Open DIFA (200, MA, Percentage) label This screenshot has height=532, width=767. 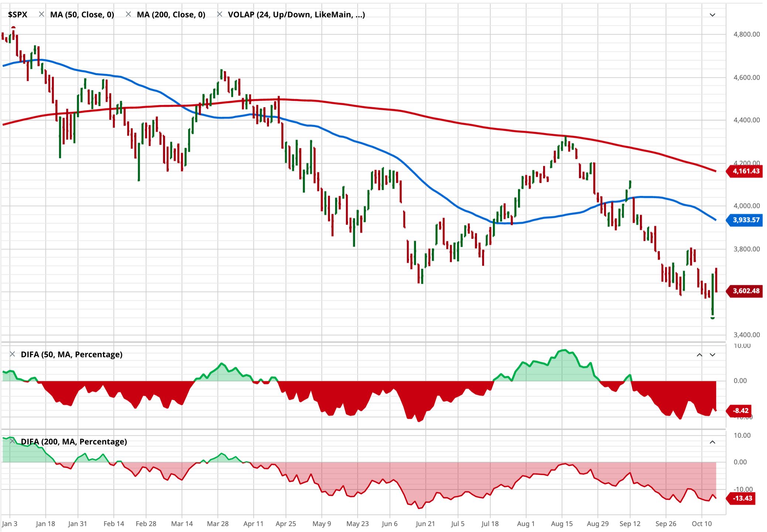coord(74,441)
